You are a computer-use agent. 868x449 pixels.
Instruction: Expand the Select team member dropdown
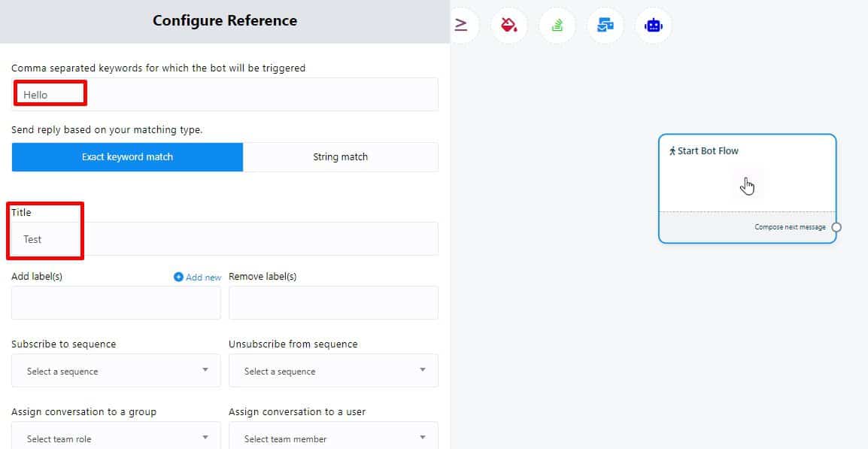(333, 438)
